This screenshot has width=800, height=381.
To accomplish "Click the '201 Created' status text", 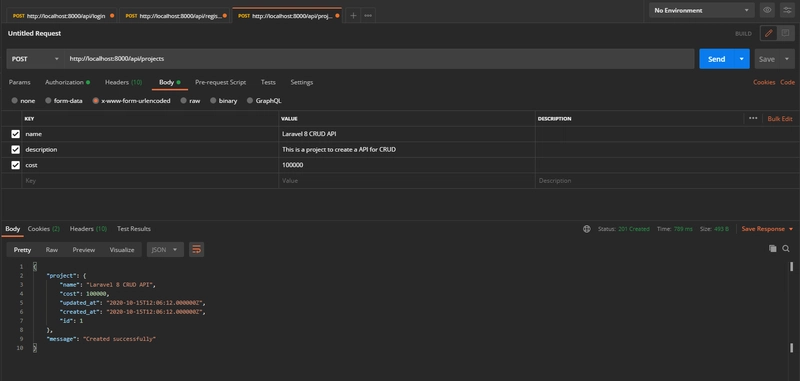I will (x=634, y=229).
